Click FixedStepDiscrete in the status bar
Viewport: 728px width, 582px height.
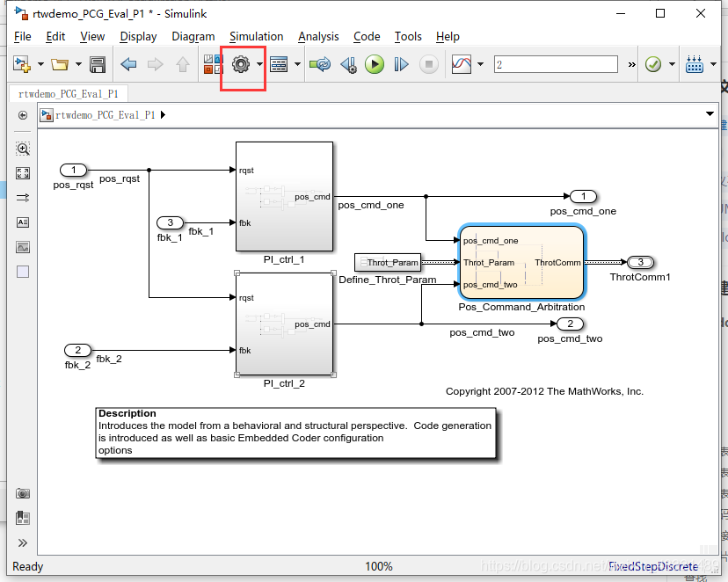point(652,566)
